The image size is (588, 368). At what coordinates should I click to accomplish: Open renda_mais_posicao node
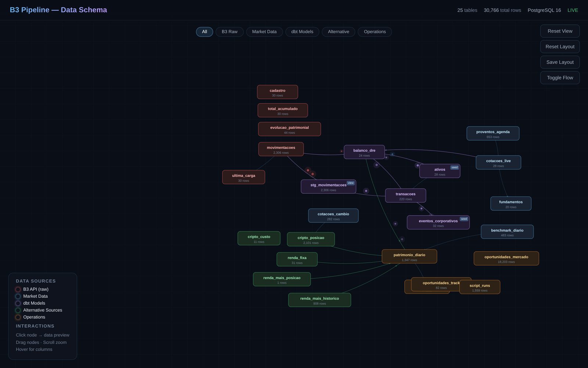pyautogui.click(x=282, y=279)
